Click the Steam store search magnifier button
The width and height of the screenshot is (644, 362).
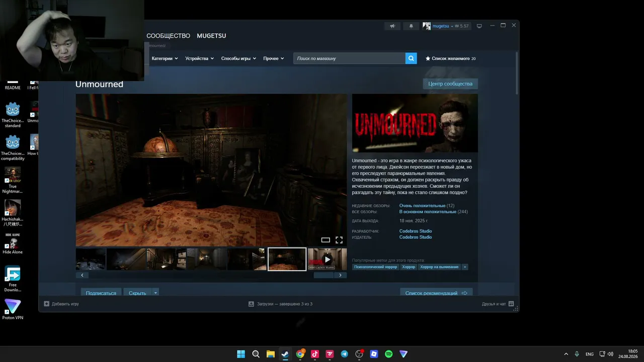pyautogui.click(x=412, y=58)
